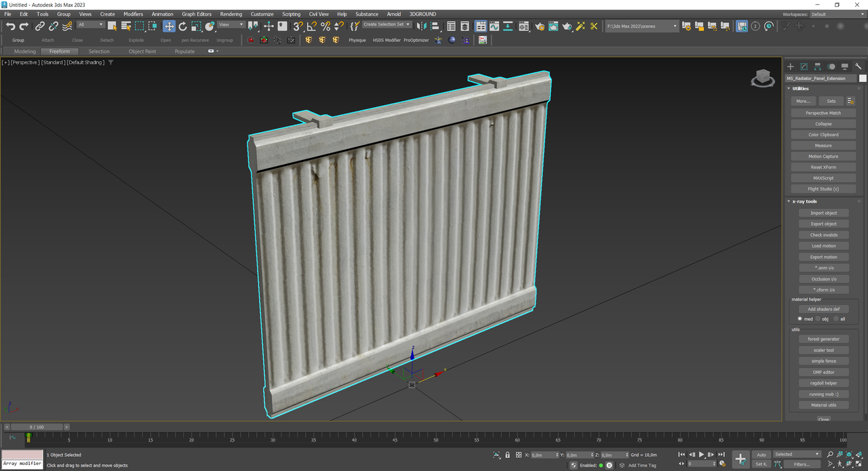Select the 'all' radio button
The width and height of the screenshot is (868, 471).
tap(836, 319)
